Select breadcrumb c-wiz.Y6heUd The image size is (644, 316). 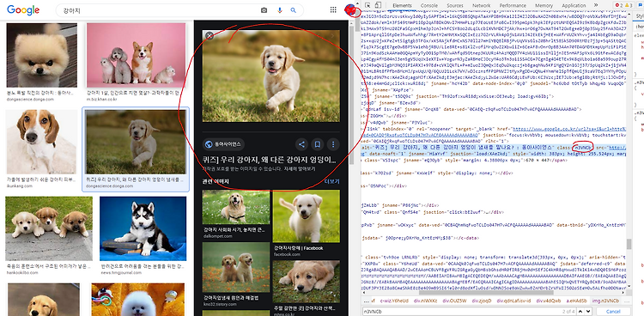point(394,301)
